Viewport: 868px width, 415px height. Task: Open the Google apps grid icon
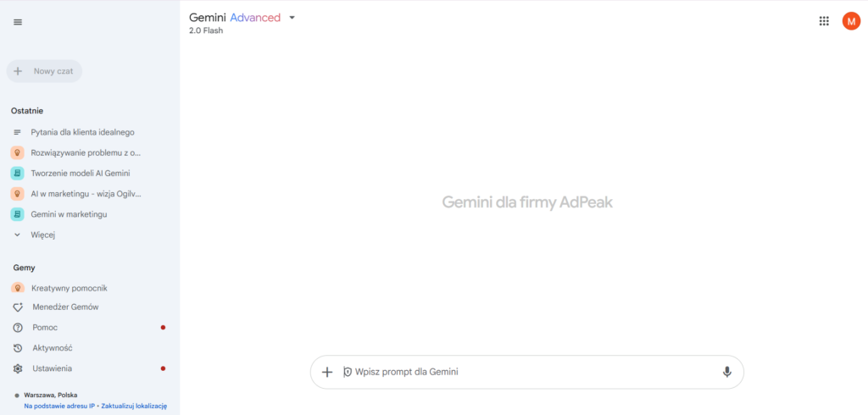(824, 21)
